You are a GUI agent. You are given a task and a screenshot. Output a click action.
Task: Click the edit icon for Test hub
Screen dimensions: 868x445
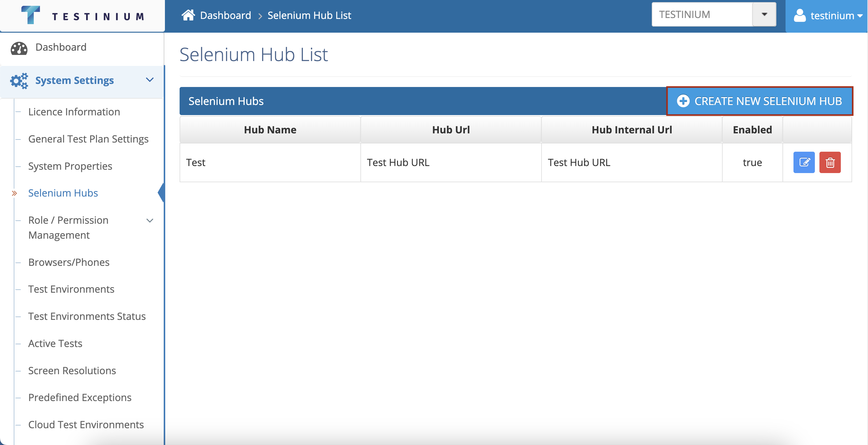click(x=804, y=162)
